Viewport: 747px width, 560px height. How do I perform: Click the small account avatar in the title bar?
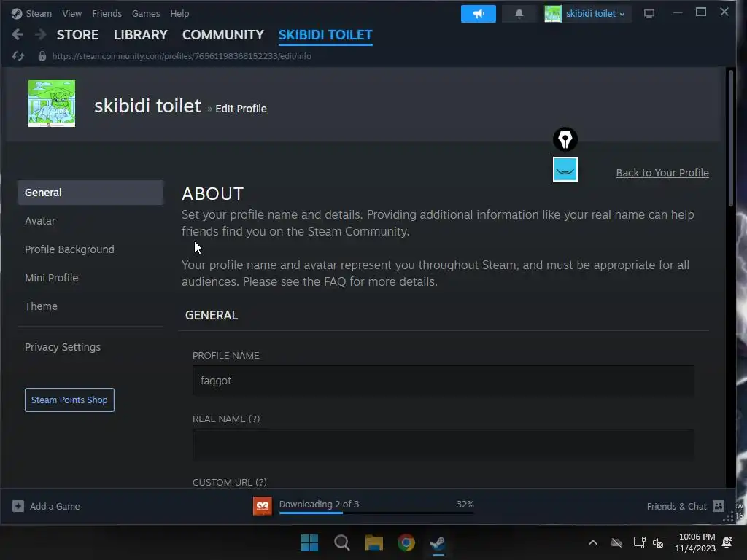[x=553, y=13]
